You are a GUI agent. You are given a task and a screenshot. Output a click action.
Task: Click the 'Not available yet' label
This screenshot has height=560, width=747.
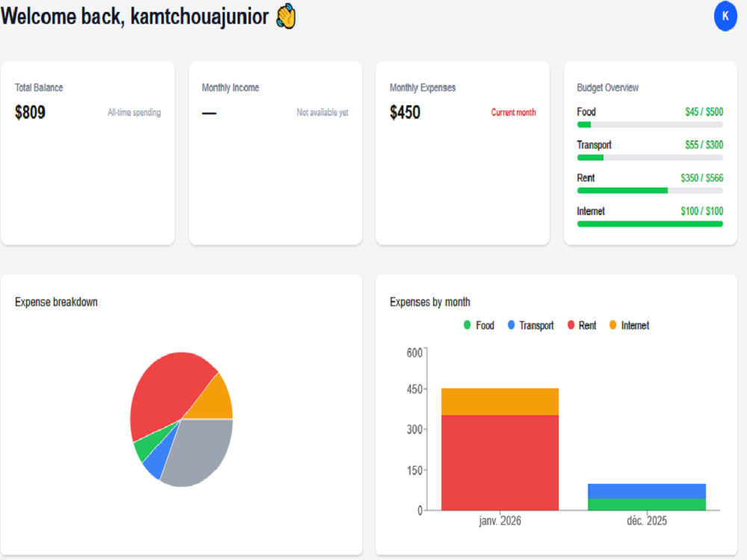323,113
